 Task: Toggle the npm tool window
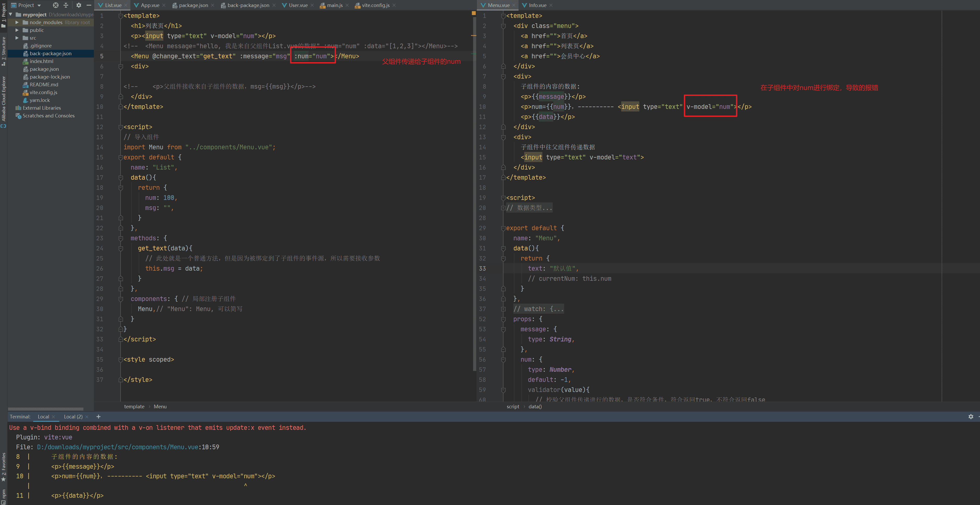pyautogui.click(x=3, y=497)
